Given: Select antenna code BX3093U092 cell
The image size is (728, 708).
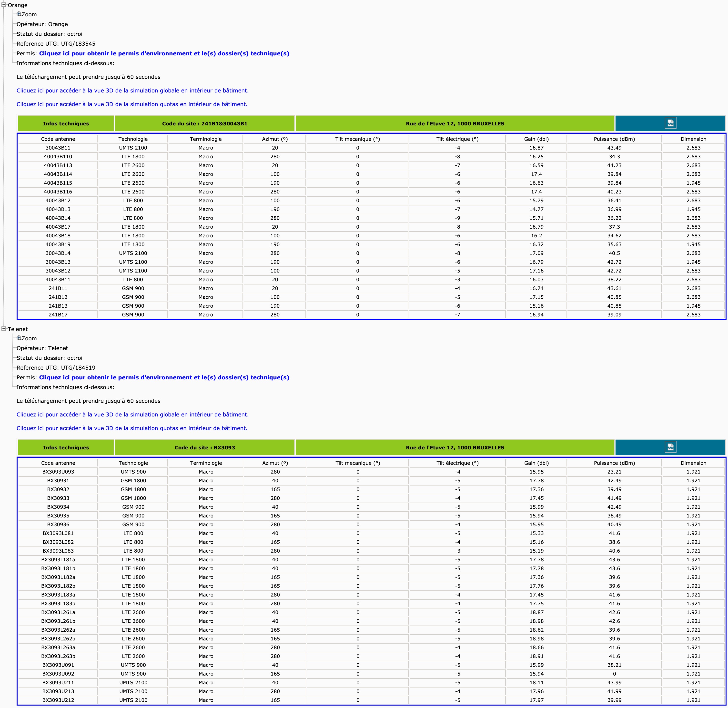Looking at the screenshot, I should [58, 674].
